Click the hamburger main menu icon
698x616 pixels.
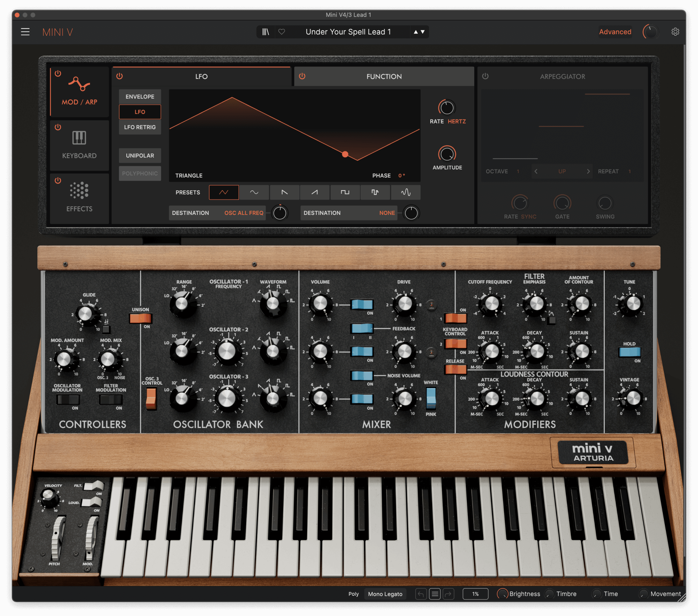[x=25, y=32]
